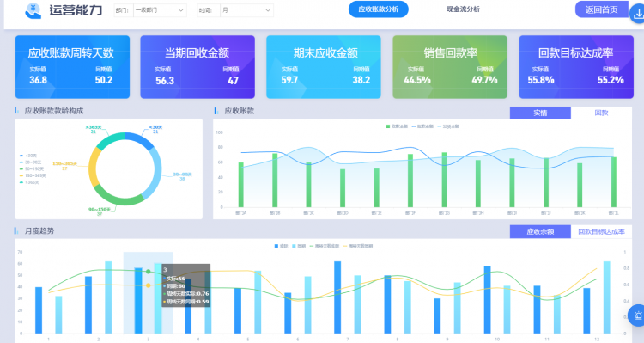Select the 实情 tab in 应收账款

tap(540, 113)
